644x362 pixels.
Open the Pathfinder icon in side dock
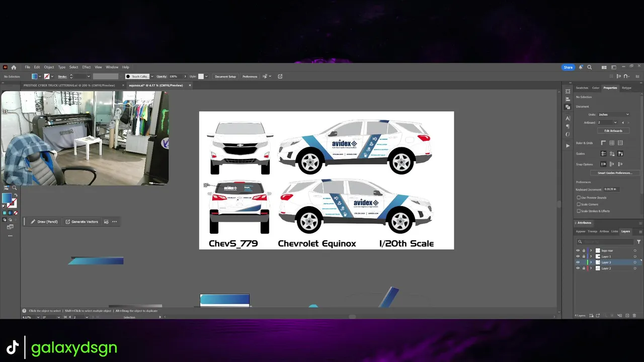click(568, 108)
